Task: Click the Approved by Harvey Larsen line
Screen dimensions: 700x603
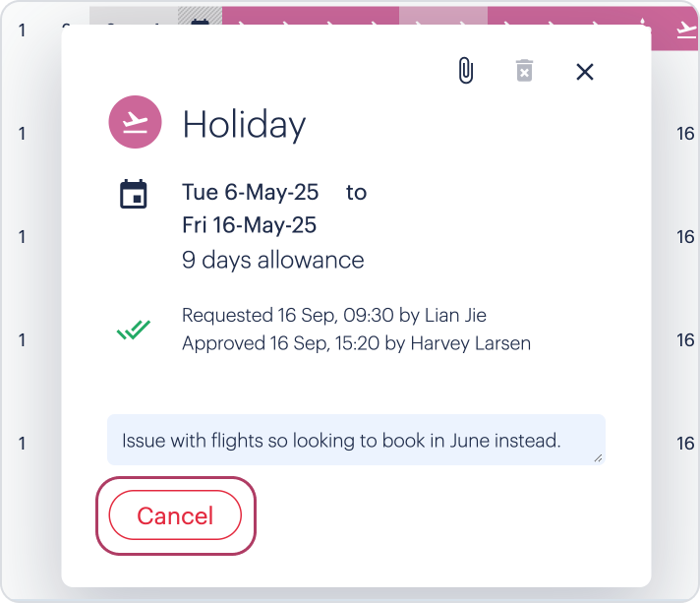Action: [x=356, y=343]
